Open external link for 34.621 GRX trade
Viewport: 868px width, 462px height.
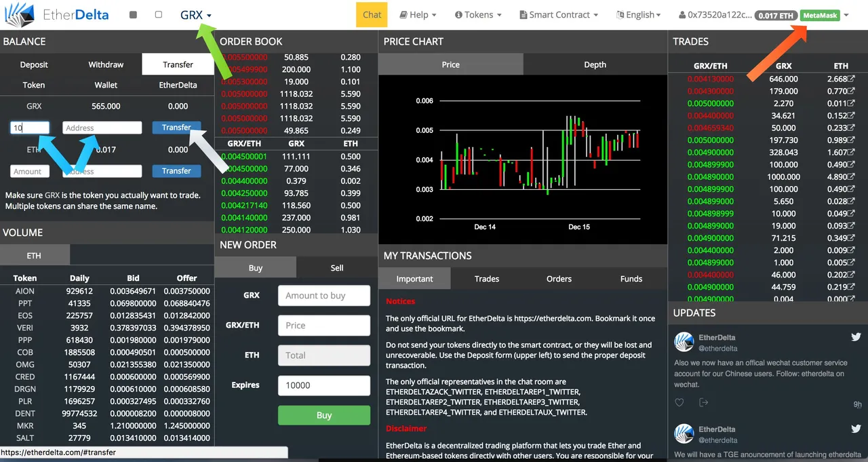851,116
